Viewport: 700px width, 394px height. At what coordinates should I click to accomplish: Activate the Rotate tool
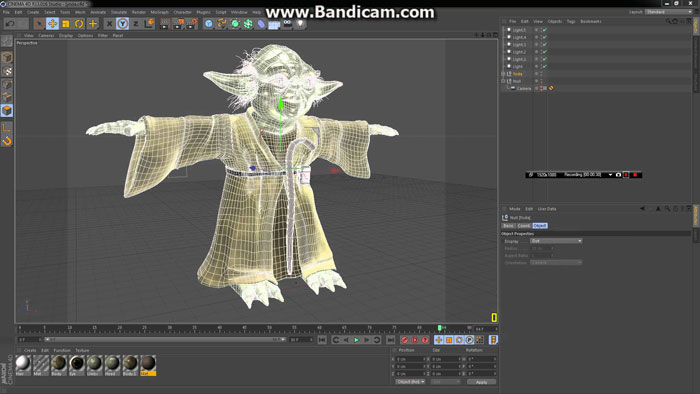pyautogui.click(x=79, y=24)
